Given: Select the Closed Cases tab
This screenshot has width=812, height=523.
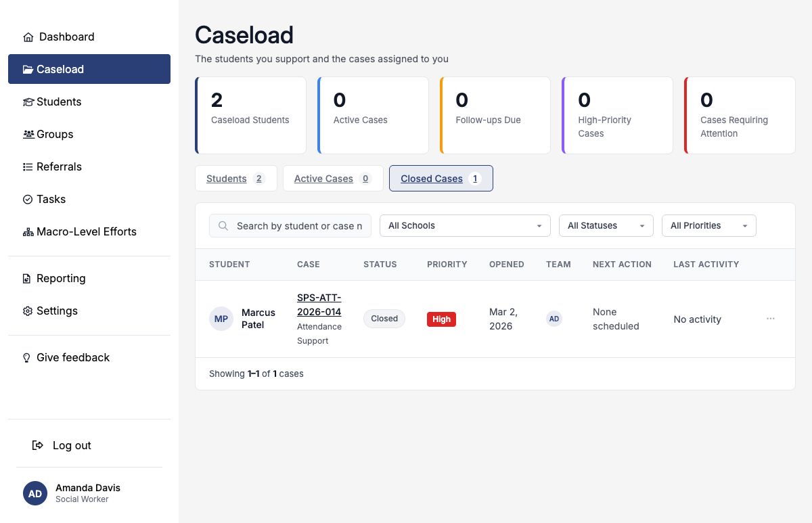Looking at the screenshot, I should coord(441,179).
